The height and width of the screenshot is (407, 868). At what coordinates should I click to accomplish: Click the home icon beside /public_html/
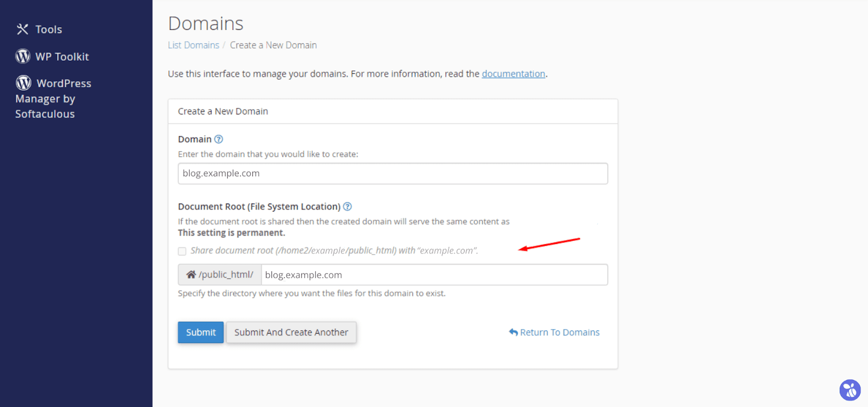click(x=191, y=275)
